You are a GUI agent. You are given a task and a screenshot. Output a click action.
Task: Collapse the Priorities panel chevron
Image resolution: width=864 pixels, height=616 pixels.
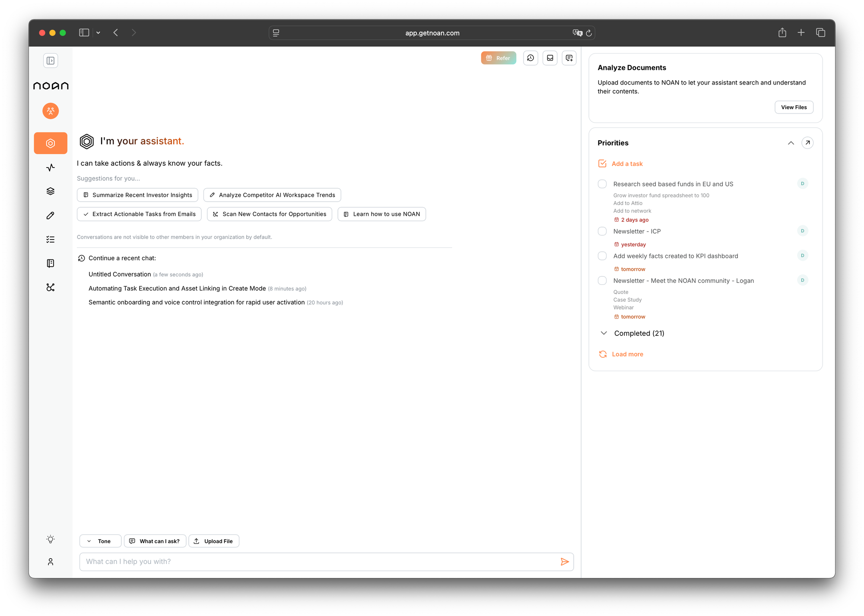tap(791, 143)
